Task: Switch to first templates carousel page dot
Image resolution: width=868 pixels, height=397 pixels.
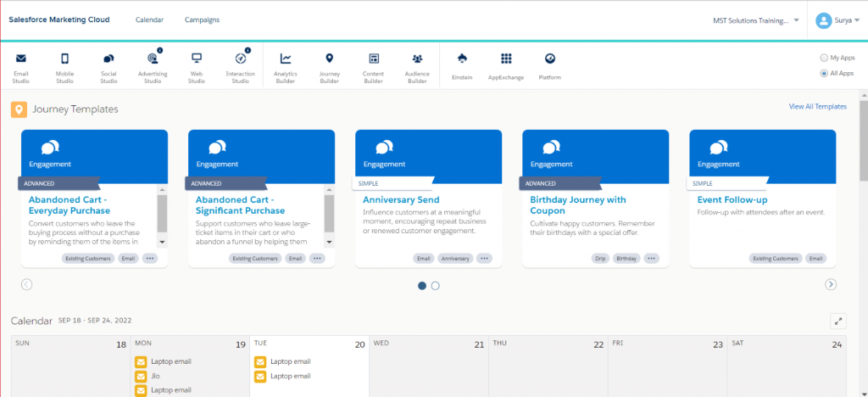Action: coord(422,286)
